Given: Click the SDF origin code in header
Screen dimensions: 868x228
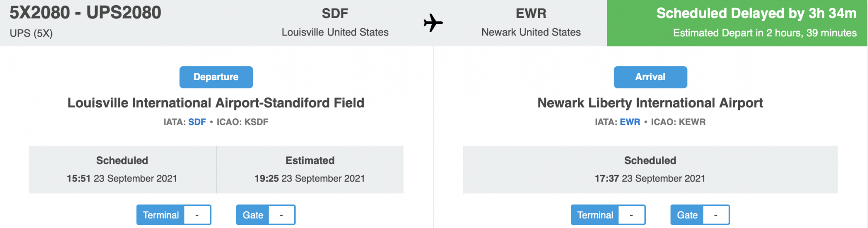Looking at the screenshot, I should click(335, 13).
